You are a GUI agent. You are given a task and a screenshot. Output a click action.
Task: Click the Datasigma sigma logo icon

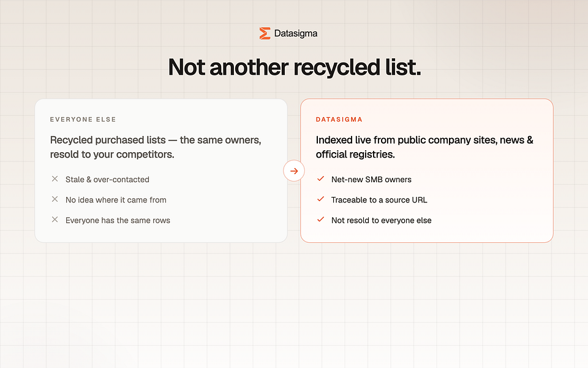[265, 33]
